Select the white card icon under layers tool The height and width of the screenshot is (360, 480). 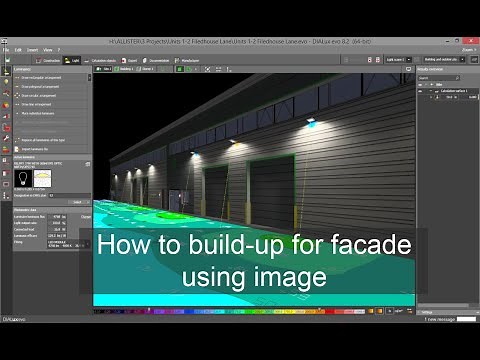click(x=5, y=161)
